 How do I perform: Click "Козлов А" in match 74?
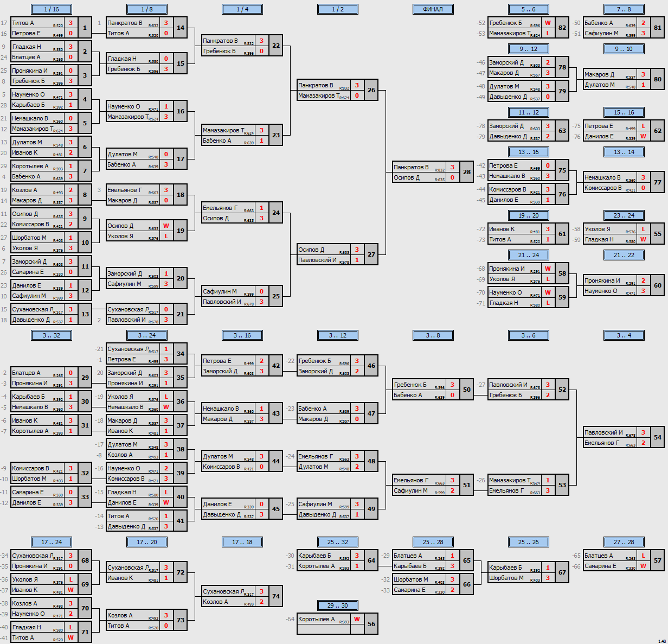(x=215, y=602)
